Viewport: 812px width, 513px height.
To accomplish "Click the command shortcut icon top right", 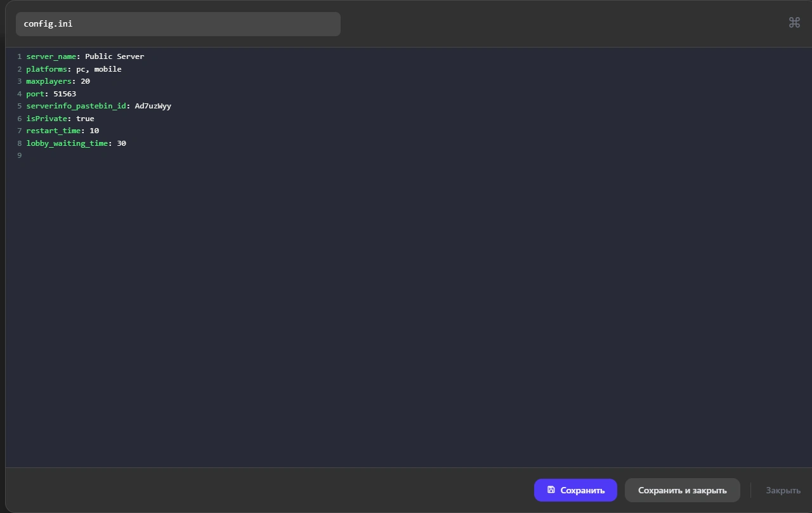I will (x=794, y=23).
